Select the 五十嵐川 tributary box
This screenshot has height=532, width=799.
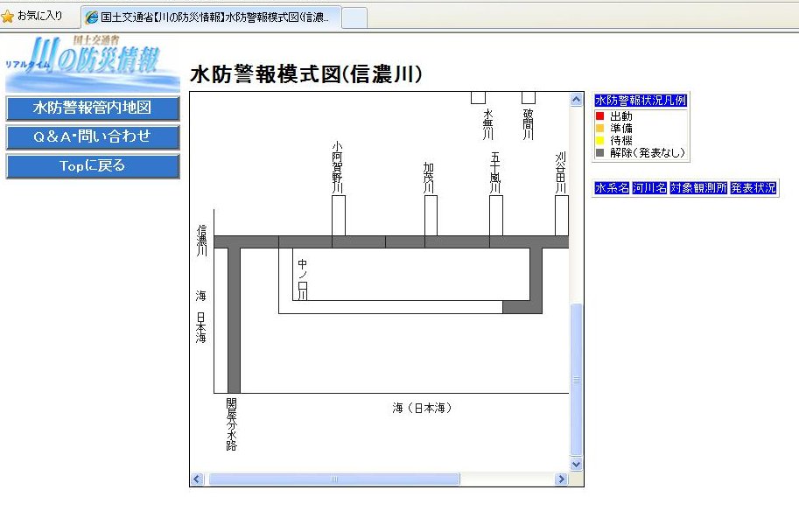(496, 215)
